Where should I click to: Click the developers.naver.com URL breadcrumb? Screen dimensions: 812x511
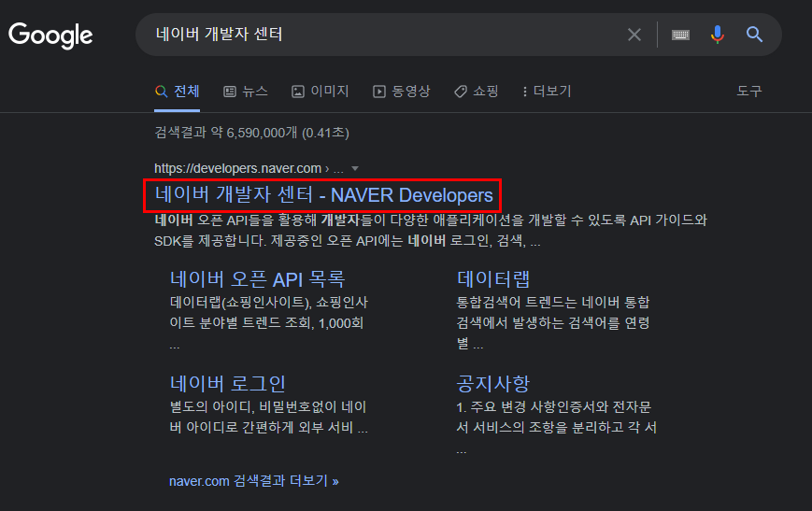coord(249,169)
